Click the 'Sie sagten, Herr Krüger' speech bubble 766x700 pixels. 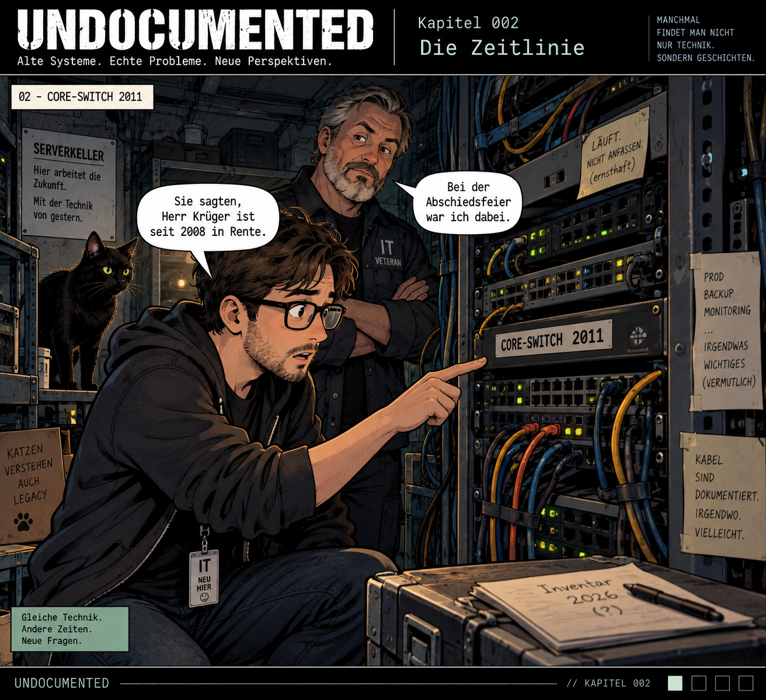208,217
